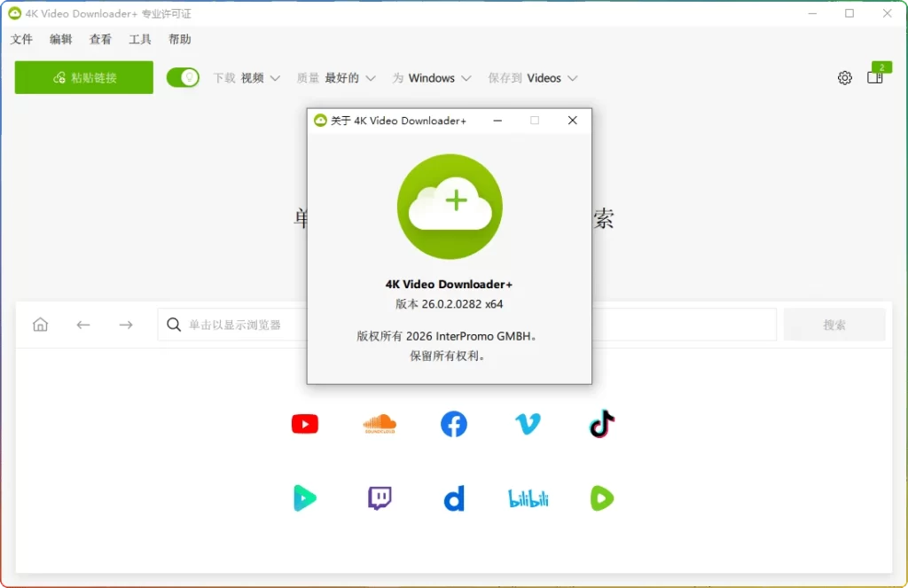
Task: Open the Dailymotion service icon
Action: click(x=454, y=498)
